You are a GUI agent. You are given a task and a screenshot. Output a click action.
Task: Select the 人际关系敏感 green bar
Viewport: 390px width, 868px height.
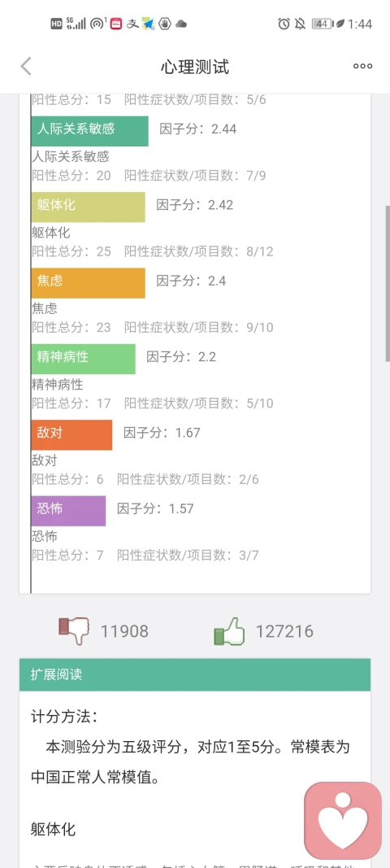click(89, 131)
